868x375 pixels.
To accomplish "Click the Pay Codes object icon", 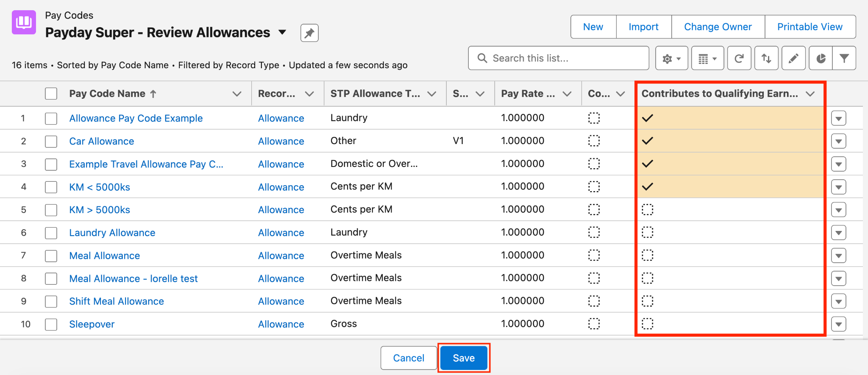I will pos(24,22).
